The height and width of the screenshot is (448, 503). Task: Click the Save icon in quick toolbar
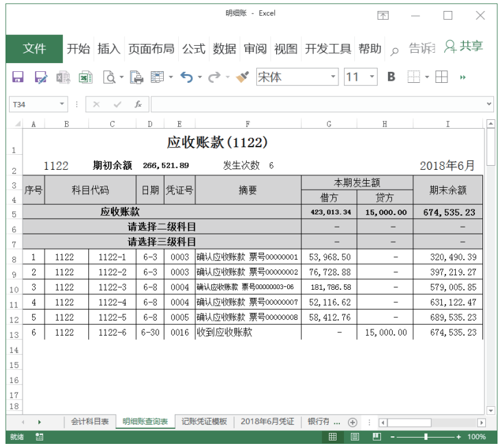pyautogui.click(x=18, y=77)
